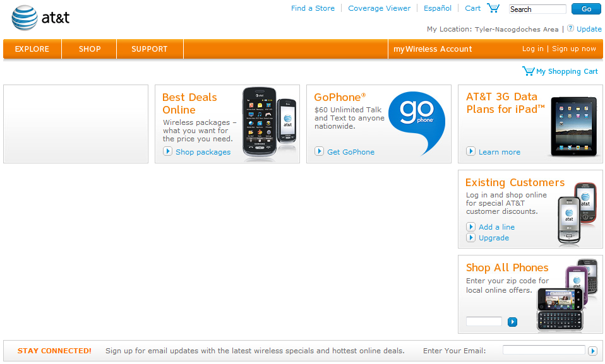Click the Samsung phones image in Best Deals
This screenshot has height=364, width=605.
point(269,122)
